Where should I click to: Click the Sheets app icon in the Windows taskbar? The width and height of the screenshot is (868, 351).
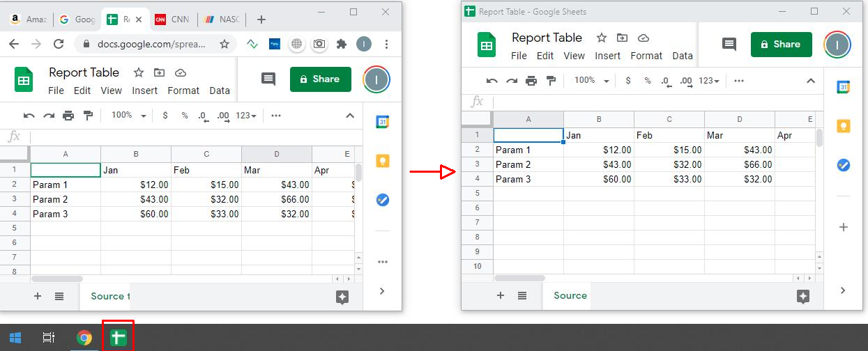pos(118,338)
